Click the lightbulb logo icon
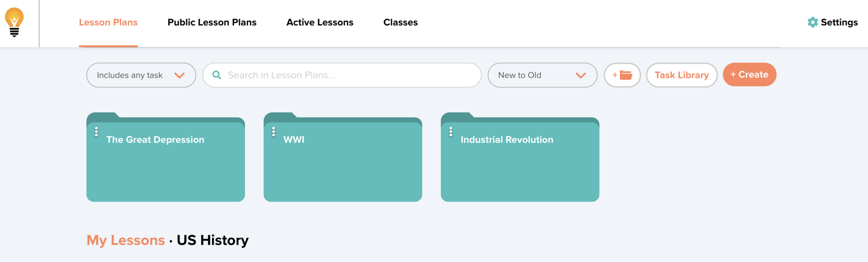Image resolution: width=868 pixels, height=262 pixels. (14, 22)
